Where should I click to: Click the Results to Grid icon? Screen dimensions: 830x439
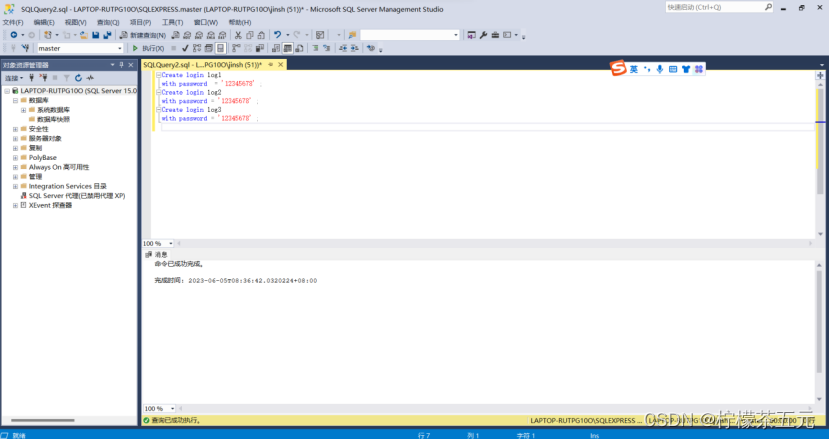[287, 48]
